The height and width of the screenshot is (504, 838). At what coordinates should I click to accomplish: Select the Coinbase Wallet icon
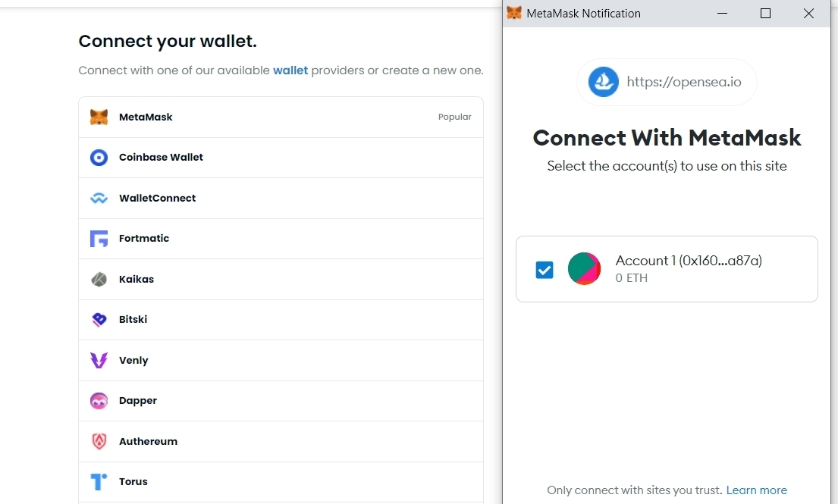99,158
